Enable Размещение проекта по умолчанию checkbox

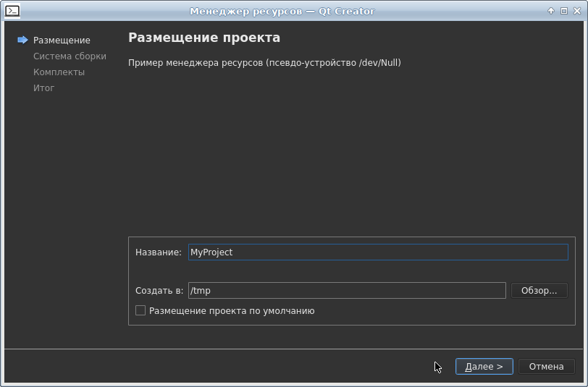click(x=140, y=311)
